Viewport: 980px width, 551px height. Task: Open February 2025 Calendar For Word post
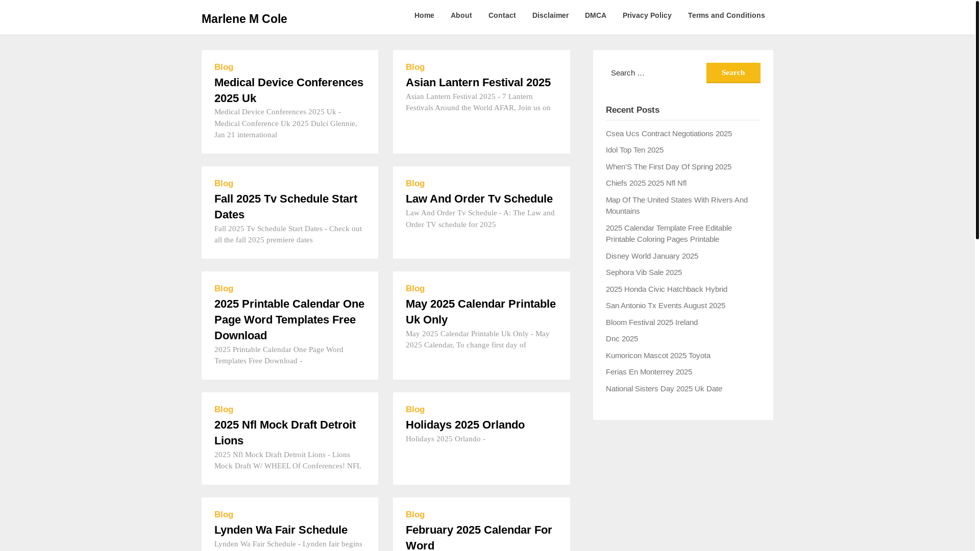(479, 537)
